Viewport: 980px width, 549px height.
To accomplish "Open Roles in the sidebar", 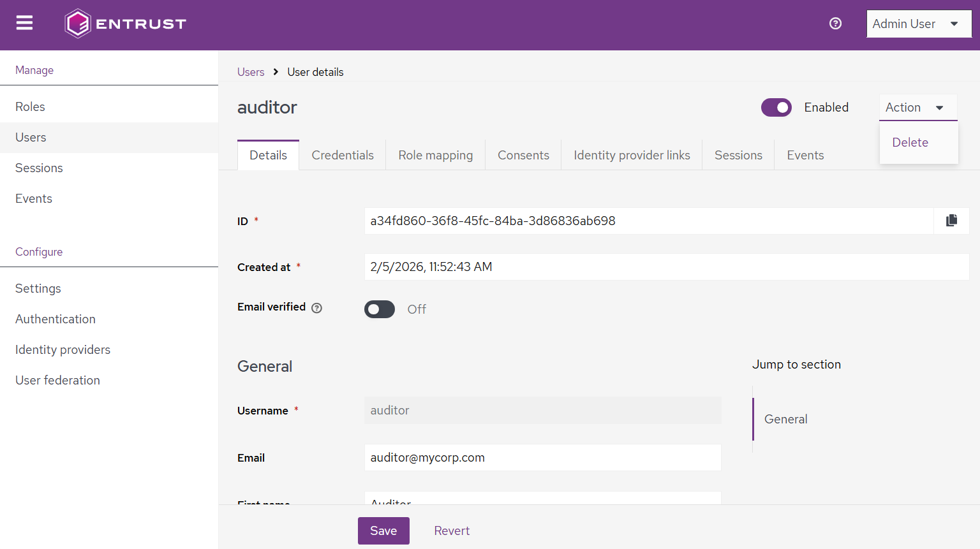I will coord(31,106).
